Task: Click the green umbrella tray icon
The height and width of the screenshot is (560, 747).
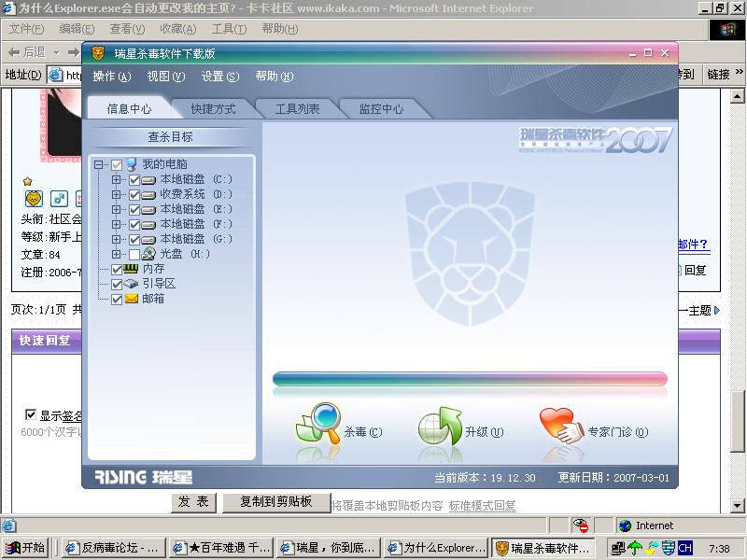Action: pos(635,548)
